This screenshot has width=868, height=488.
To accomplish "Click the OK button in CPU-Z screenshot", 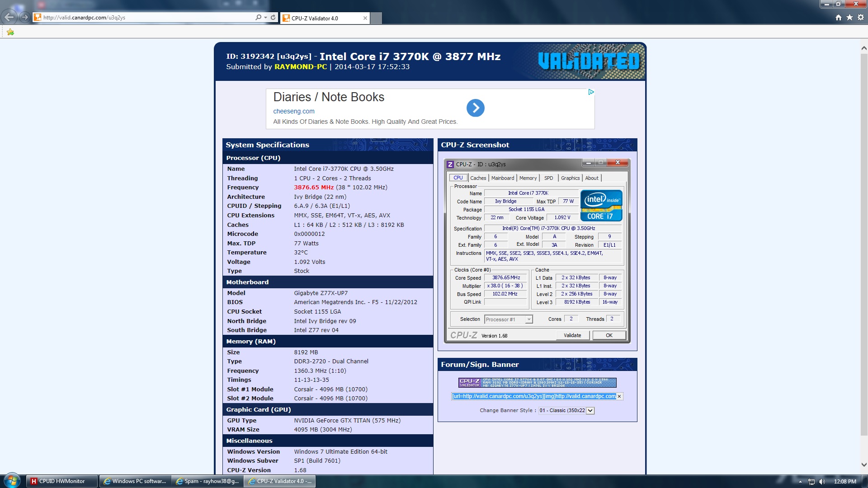I will tap(609, 335).
